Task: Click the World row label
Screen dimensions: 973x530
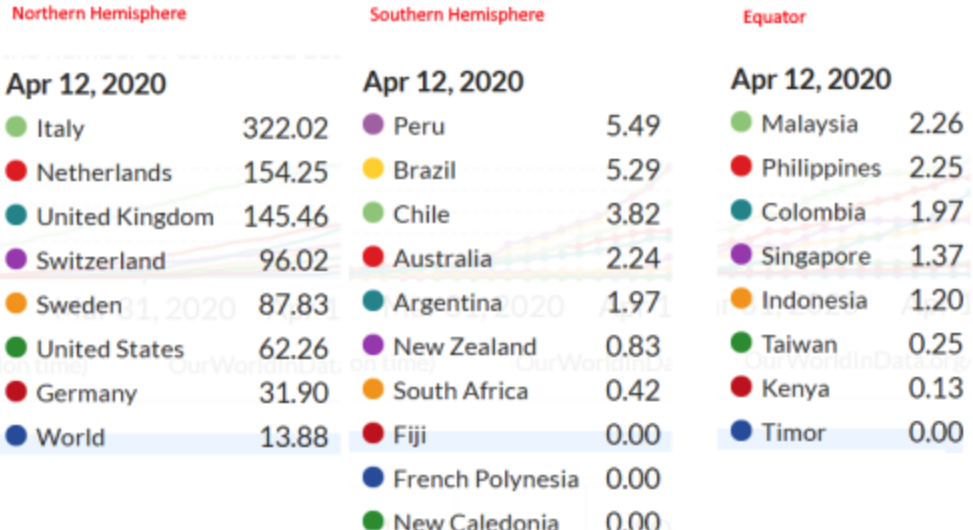Action: pyautogui.click(x=70, y=437)
